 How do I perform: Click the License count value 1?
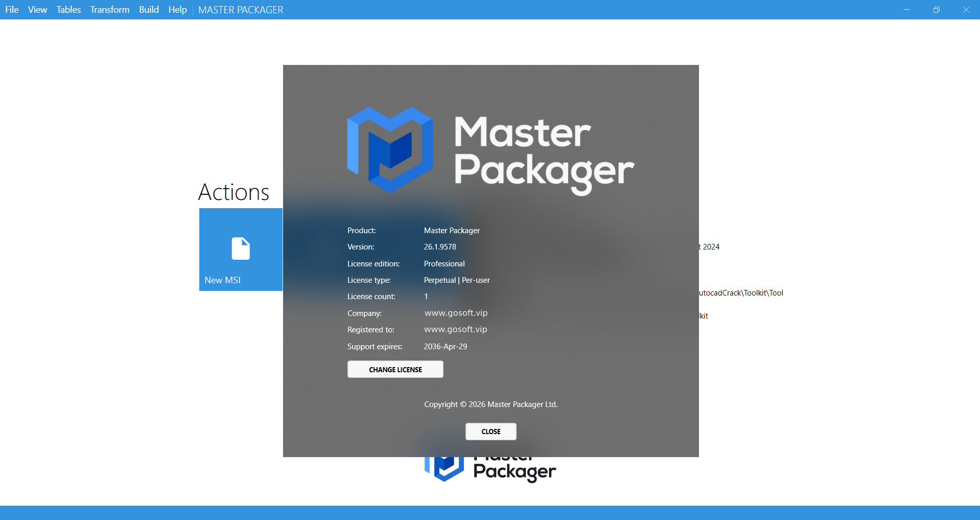pos(426,297)
